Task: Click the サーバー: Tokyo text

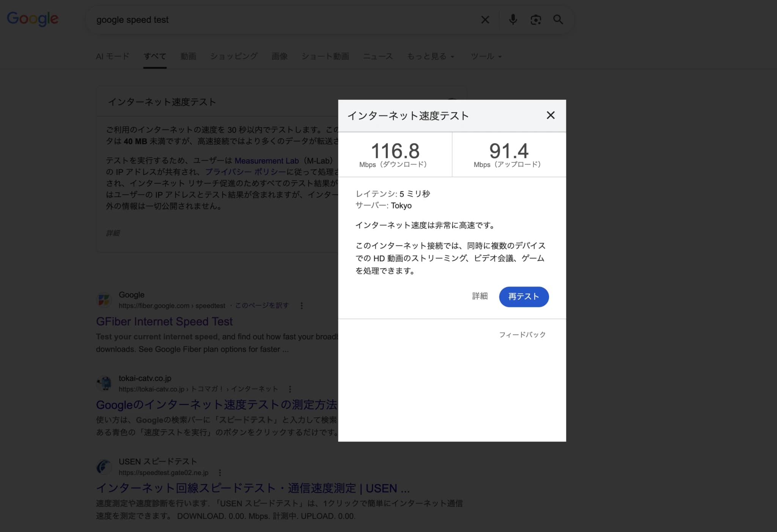Action: (384, 206)
